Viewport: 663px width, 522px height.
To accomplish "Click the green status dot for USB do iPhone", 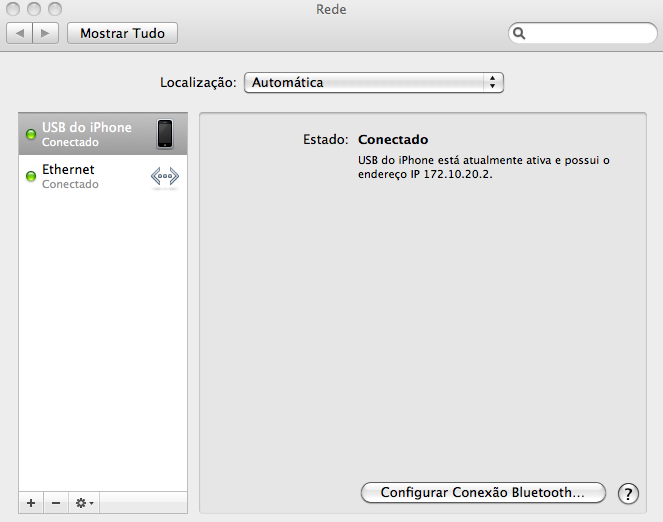I will pos(31,134).
